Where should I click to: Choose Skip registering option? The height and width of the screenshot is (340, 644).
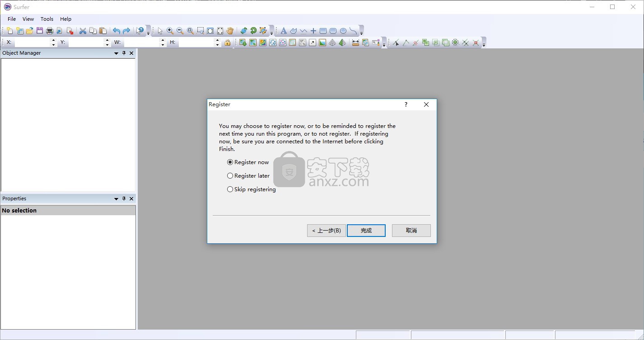252,189
